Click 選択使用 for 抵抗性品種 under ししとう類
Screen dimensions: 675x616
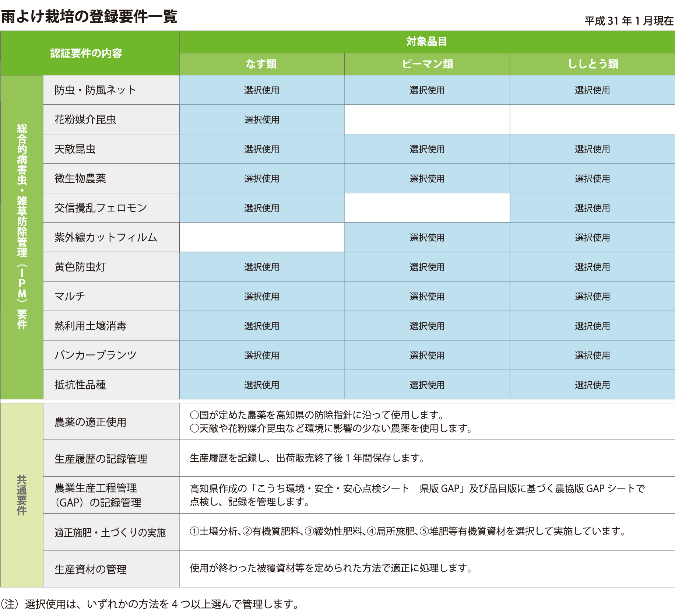click(x=593, y=385)
